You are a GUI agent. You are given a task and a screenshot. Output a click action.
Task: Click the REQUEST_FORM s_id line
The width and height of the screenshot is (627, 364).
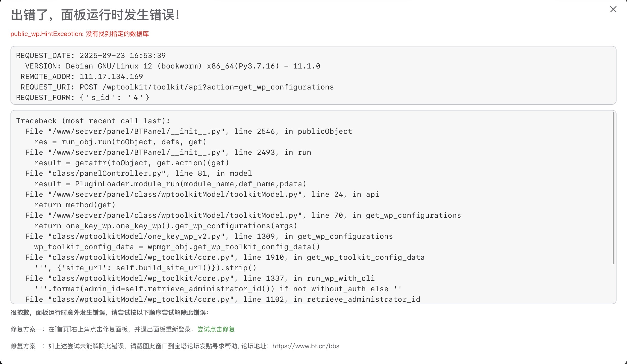pyautogui.click(x=83, y=98)
